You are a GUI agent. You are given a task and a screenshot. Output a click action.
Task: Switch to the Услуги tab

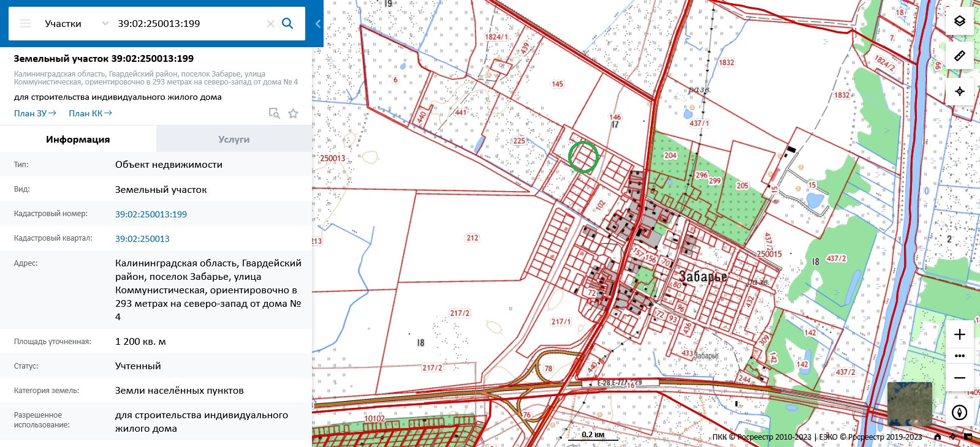pyautogui.click(x=234, y=139)
